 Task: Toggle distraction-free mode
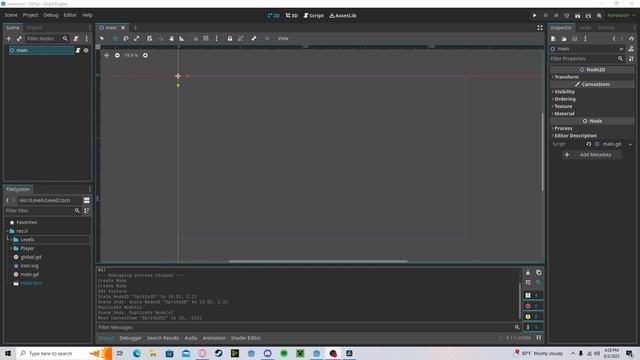click(540, 28)
